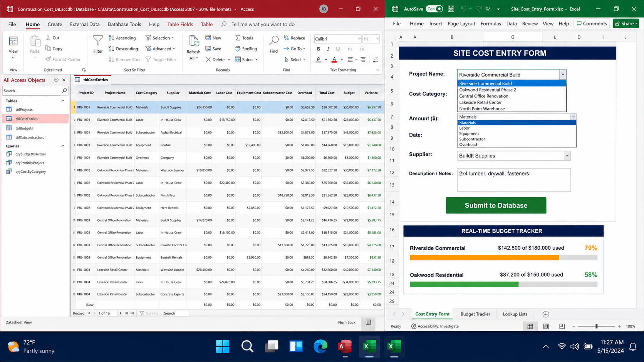
Task: Go to the next record in Access
Action: click(121, 313)
